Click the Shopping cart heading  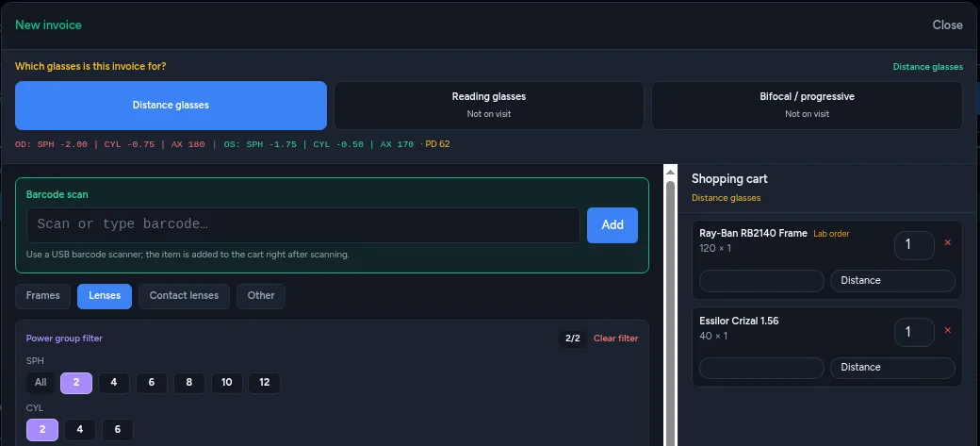[x=729, y=179]
